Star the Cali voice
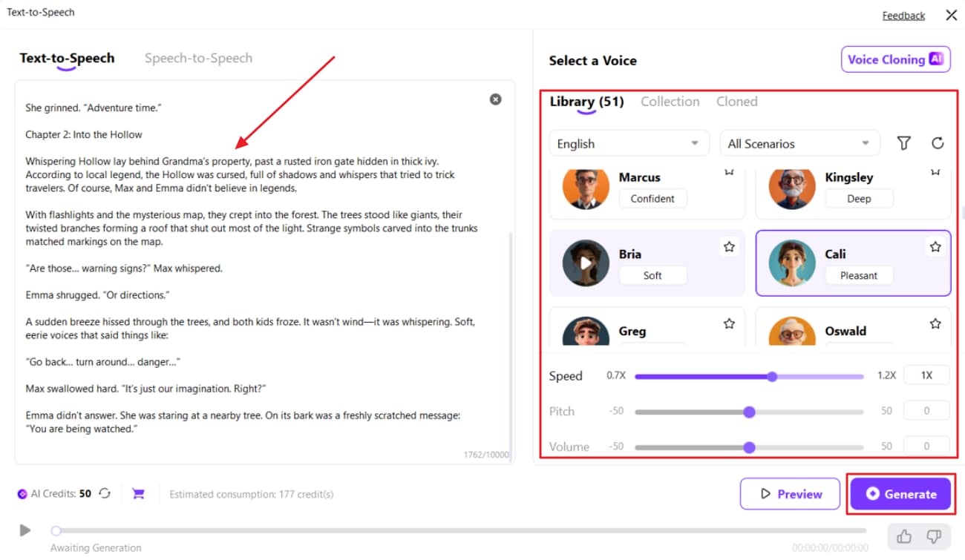Image resolution: width=965 pixels, height=560 pixels. point(935,247)
